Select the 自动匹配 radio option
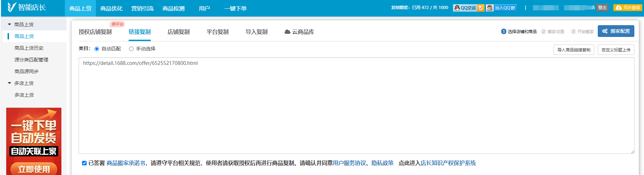This screenshot has height=175, width=644. 97,49
